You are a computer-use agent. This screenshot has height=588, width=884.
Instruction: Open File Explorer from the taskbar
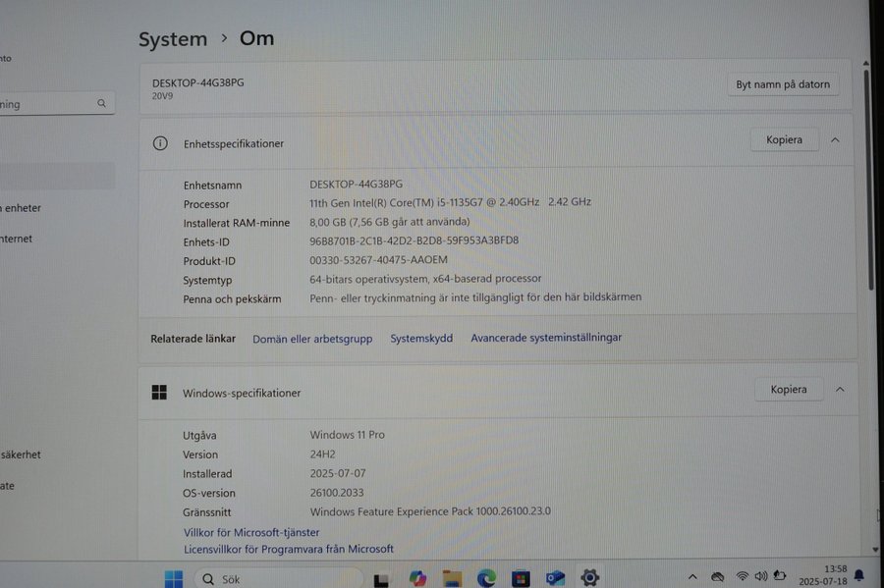coord(452,578)
